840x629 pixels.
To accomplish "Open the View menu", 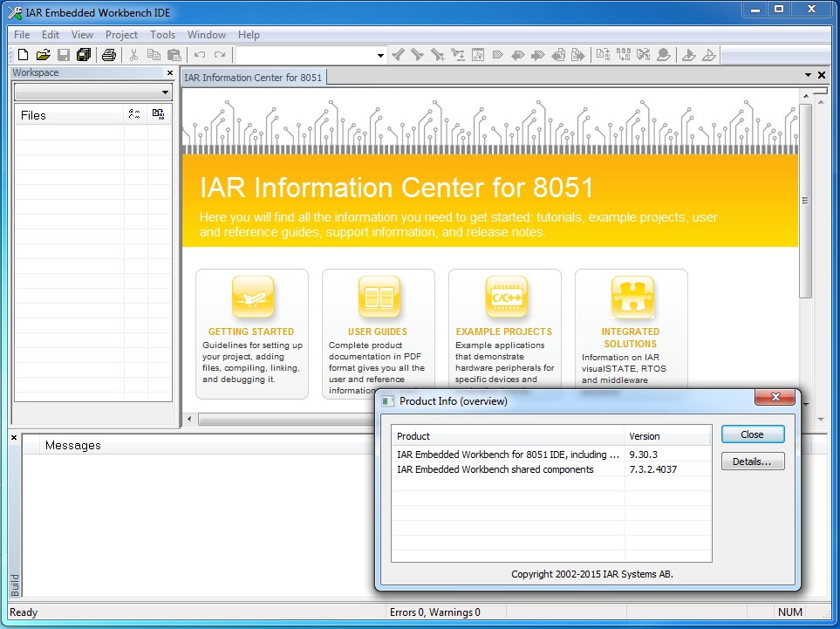I will (82, 34).
